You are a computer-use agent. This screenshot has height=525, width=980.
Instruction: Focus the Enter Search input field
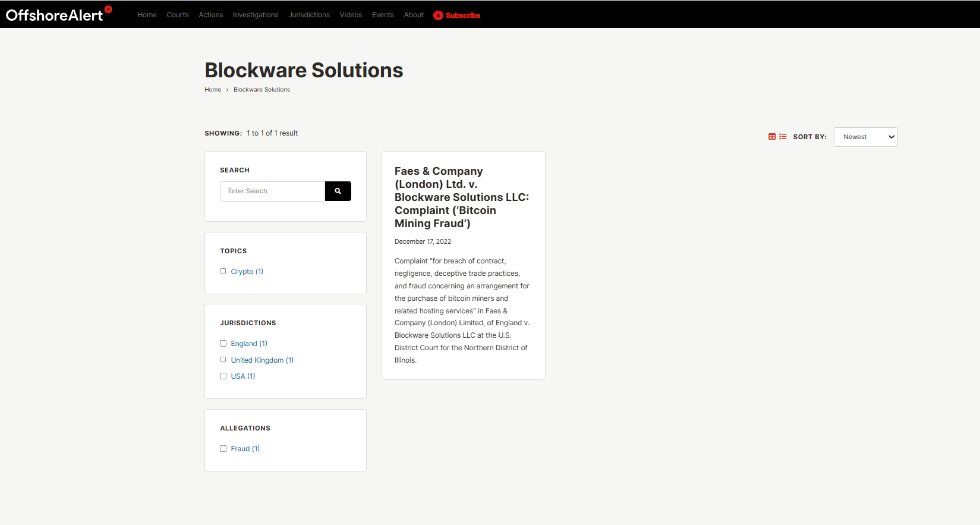pyautogui.click(x=272, y=191)
